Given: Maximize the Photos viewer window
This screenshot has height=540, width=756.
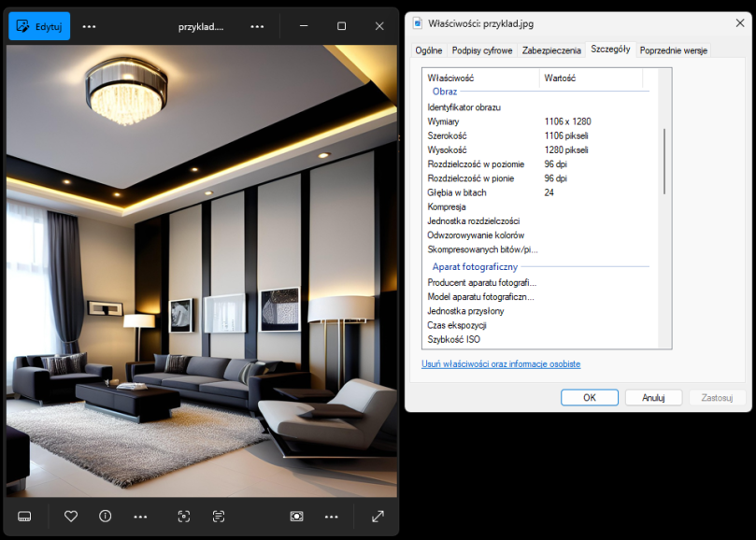Looking at the screenshot, I should coord(341,26).
